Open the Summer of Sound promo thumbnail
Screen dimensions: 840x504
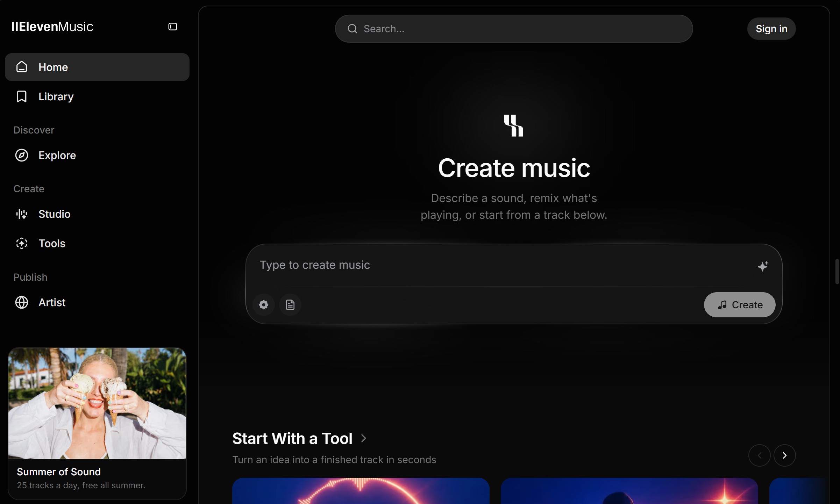click(97, 403)
